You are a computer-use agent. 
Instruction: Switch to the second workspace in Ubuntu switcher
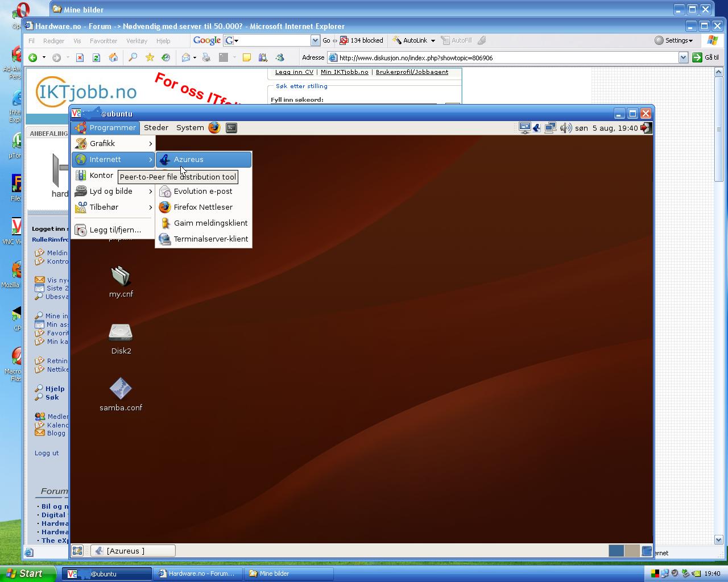(x=631, y=551)
